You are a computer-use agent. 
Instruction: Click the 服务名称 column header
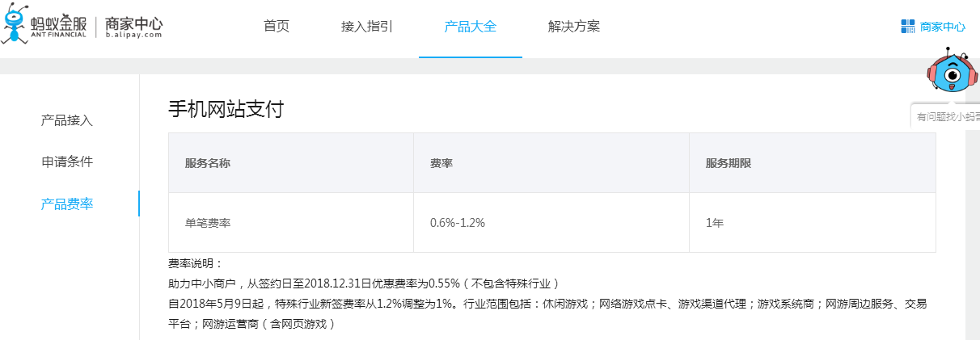tap(208, 162)
